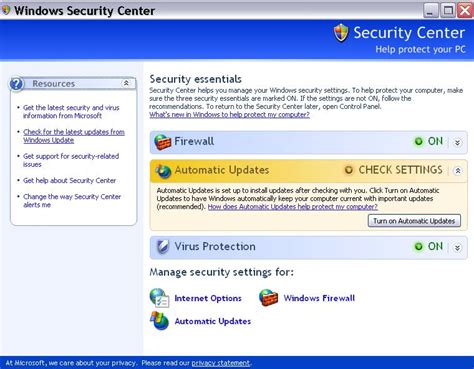Image resolution: width=474 pixels, height=369 pixels.
Task: Collapse the Resources panel
Action: point(126,83)
